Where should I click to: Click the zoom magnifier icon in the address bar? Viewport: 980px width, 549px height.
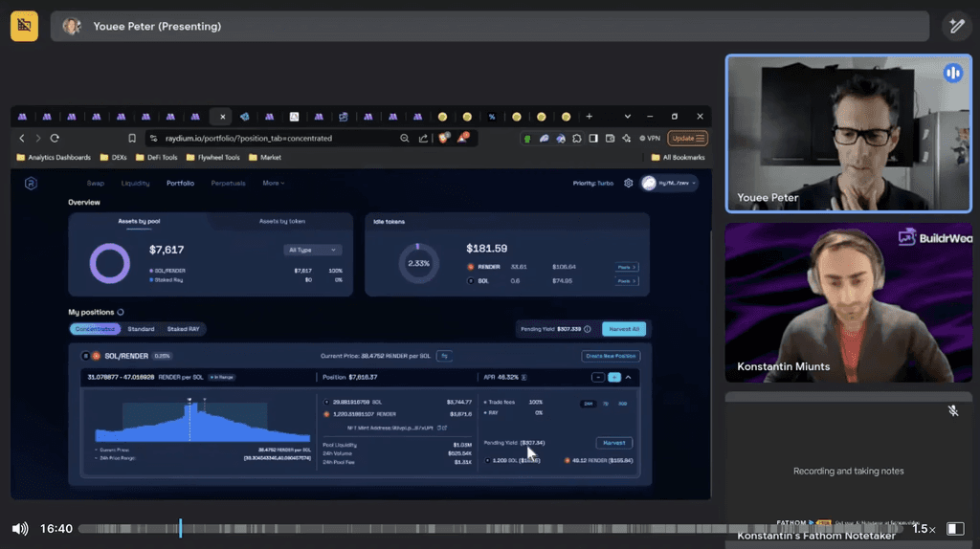click(x=405, y=138)
